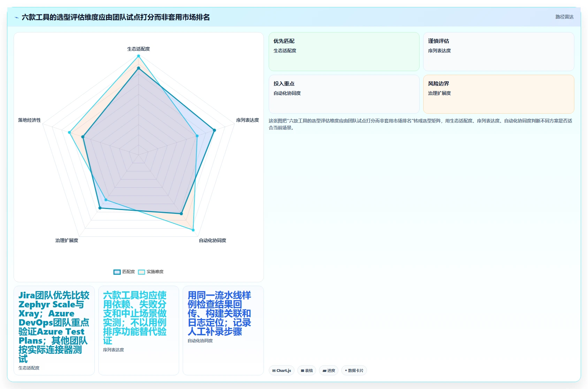Click the Chart.js tag chip

[x=282, y=371]
